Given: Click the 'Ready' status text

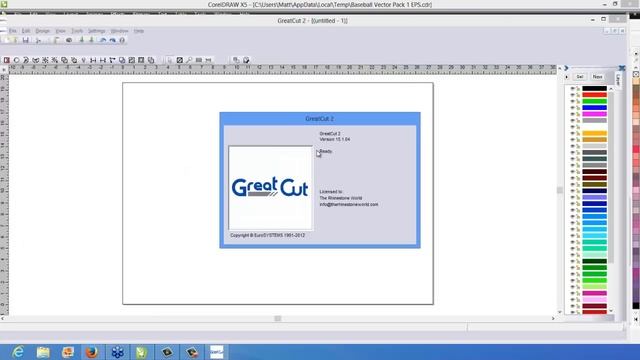Looking at the screenshot, I should 326,151.
